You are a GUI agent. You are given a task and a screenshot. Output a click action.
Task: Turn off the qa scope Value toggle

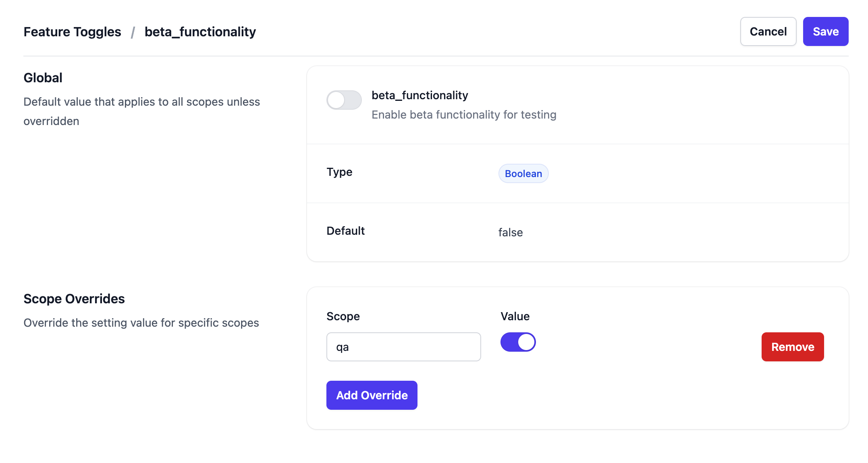[x=518, y=342]
